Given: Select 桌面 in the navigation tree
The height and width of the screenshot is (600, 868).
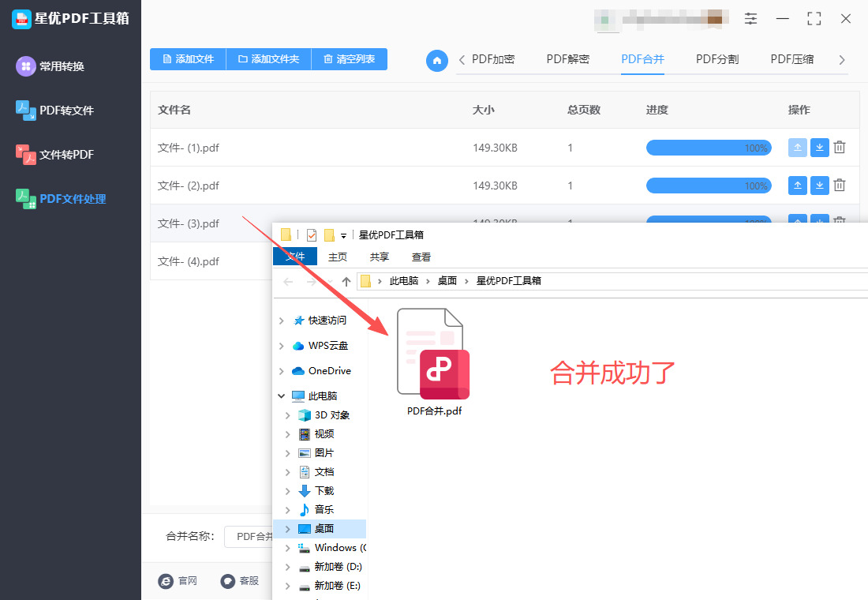Looking at the screenshot, I should (x=324, y=528).
